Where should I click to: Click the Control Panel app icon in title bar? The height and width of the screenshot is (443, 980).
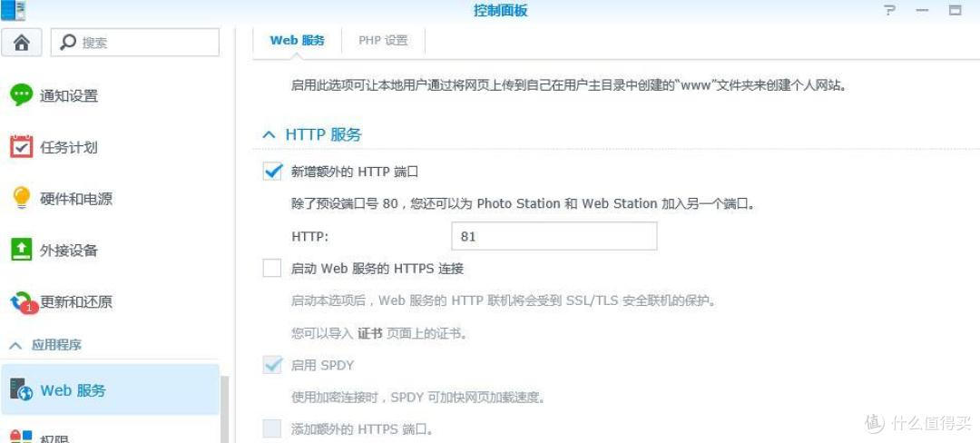point(13,10)
